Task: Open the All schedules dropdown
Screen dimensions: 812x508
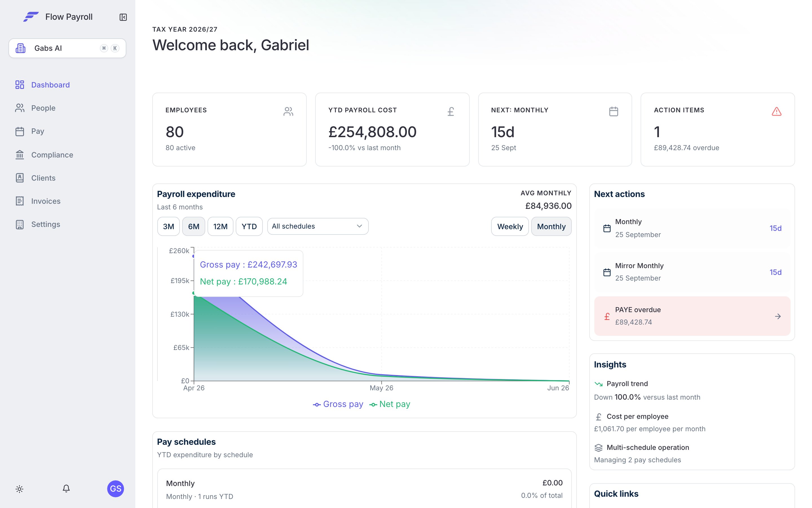Action: coord(318,226)
